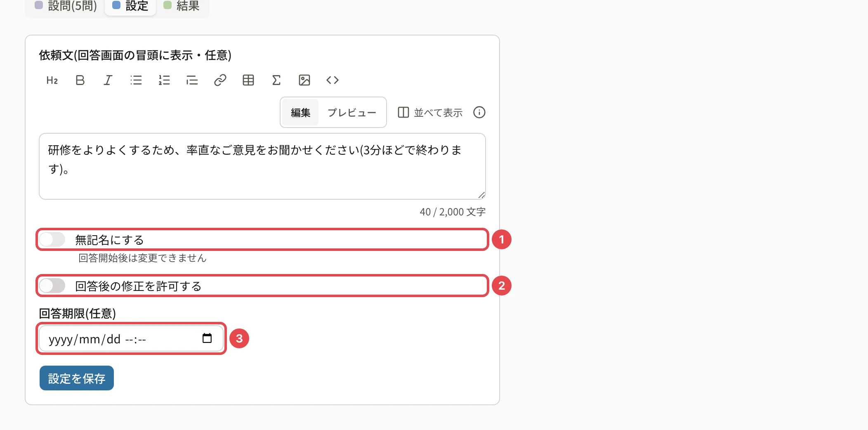The image size is (868, 430).
Task: Select the 設定 tab
Action: pyautogui.click(x=130, y=6)
